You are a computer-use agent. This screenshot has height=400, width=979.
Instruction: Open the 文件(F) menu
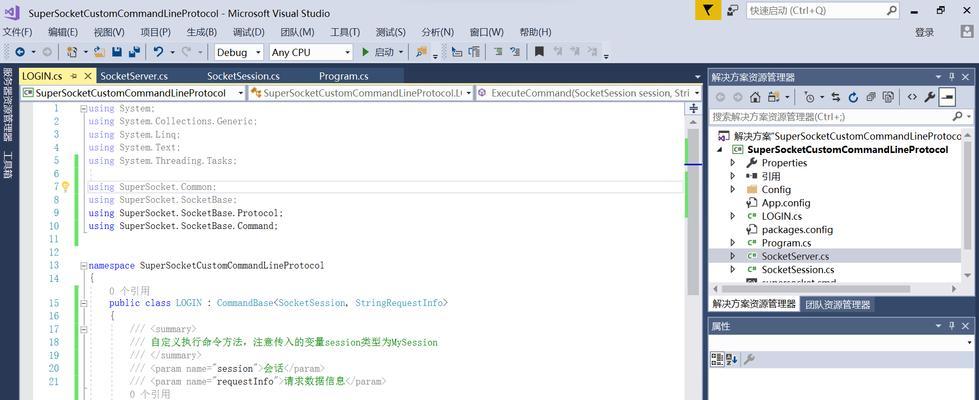tap(17, 32)
